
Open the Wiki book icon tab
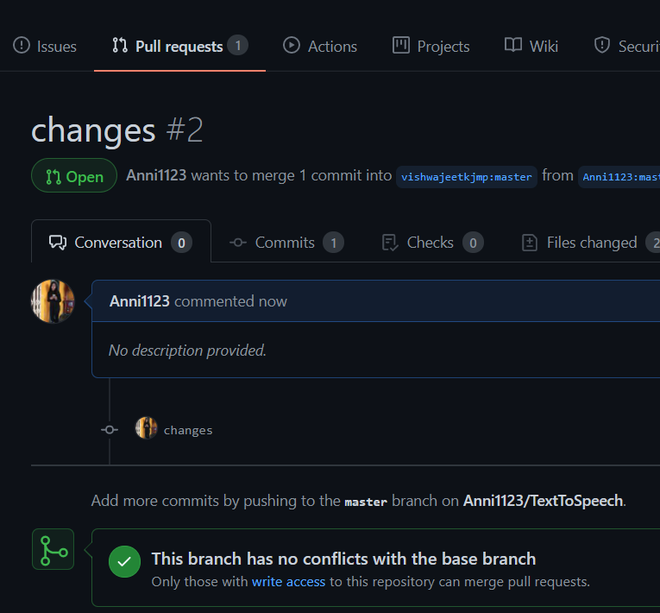pyautogui.click(x=513, y=45)
